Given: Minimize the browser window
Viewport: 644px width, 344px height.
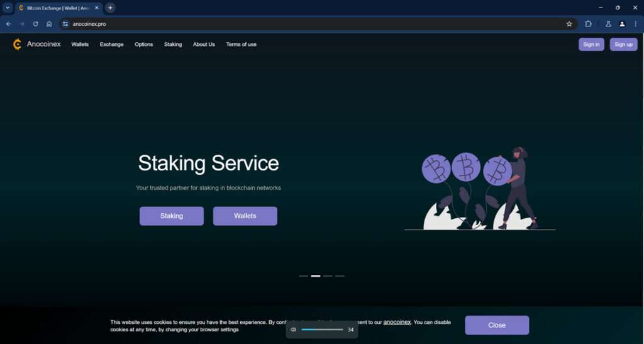Looking at the screenshot, I should [x=601, y=8].
